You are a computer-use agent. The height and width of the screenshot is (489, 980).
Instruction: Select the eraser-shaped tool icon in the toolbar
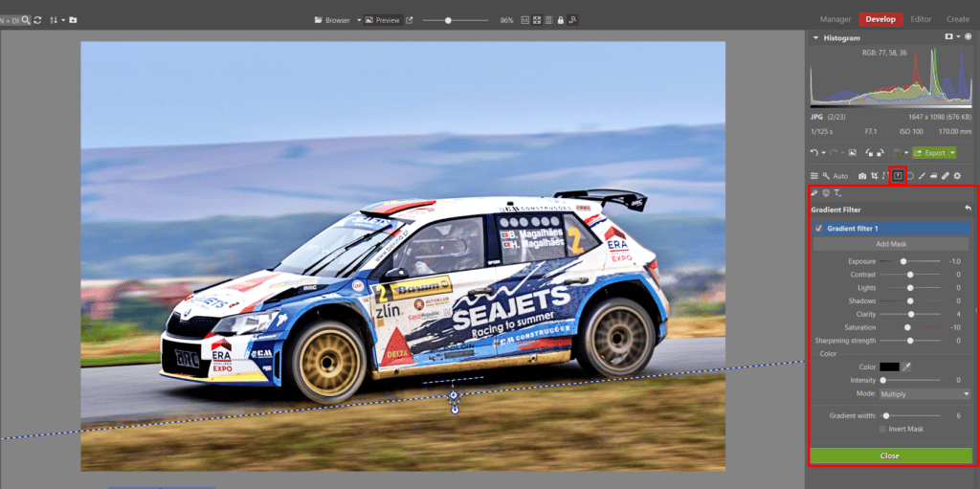[x=934, y=176]
